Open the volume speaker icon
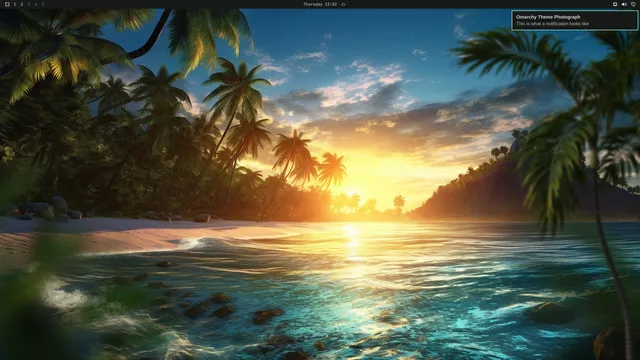This screenshot has width=640, height=360. tap(624, 4)
